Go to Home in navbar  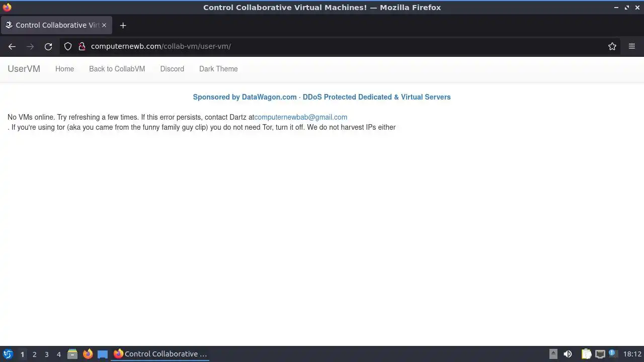(x=64, y=69)
